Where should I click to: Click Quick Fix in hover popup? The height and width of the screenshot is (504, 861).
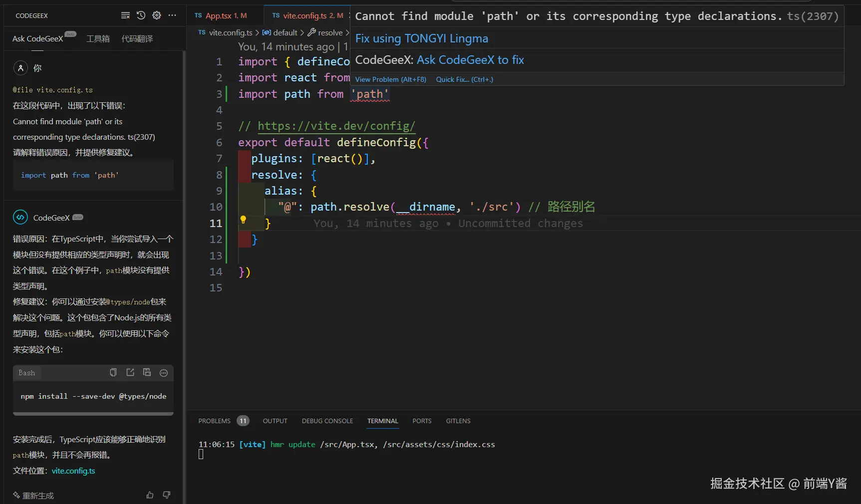click(464, 79)
